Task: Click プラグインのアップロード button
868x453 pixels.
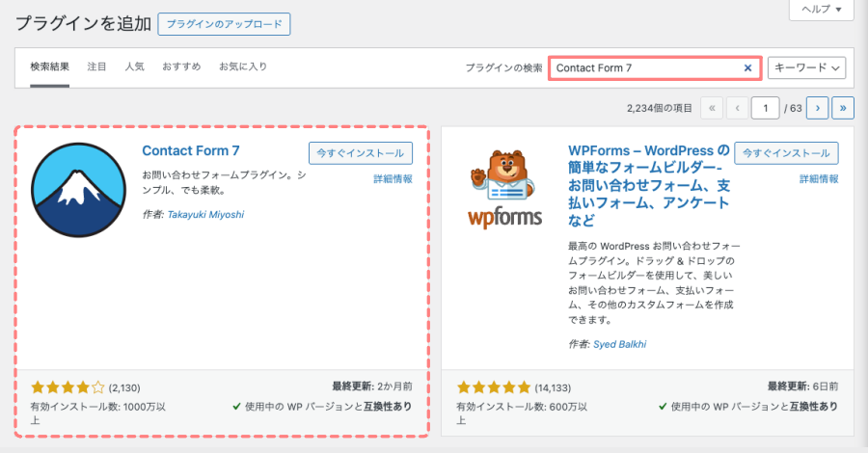Action: tap(224, 24)
